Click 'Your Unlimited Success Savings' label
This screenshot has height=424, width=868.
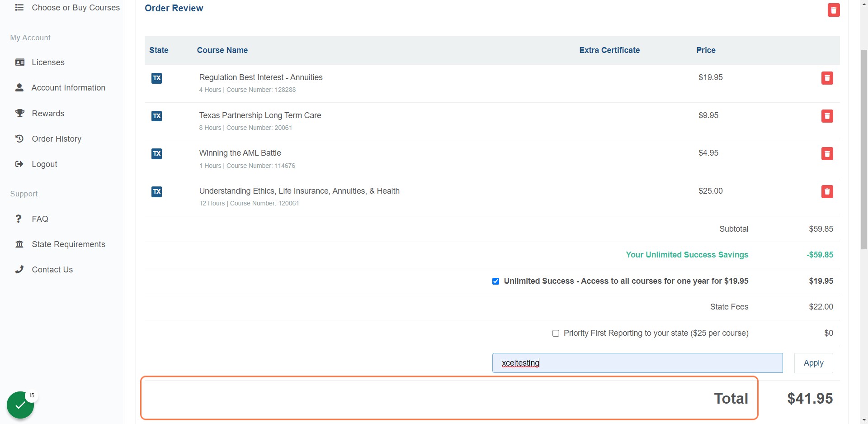[x=687, y=255]
